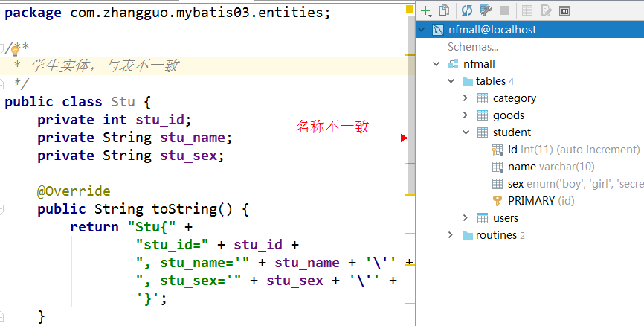This screenshot has width=644, height=326.
Task: Open the table editor grid icon
Action: [527, 10]
